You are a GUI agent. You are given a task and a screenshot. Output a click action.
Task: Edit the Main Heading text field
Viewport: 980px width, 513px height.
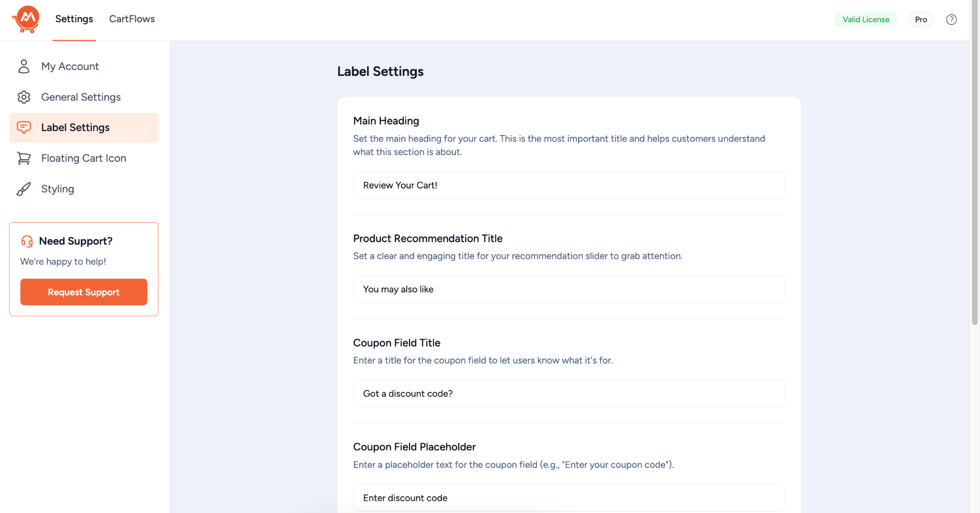click(x=568, y=185)
